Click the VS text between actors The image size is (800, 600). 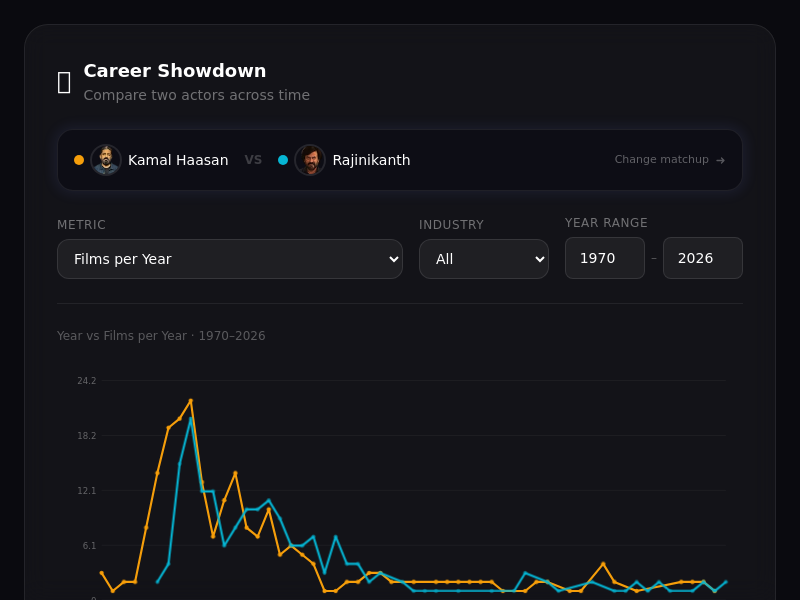(x=253, y=160)
